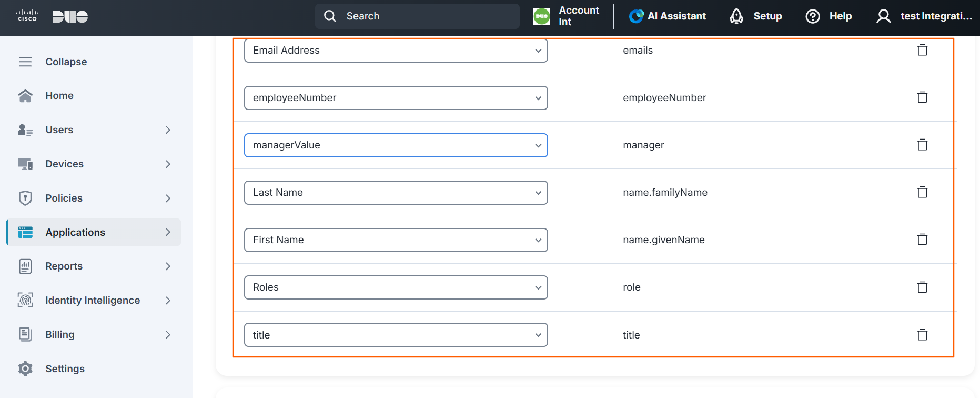
Task: Click the name.familyName attribute text
Action: (665, 193)
